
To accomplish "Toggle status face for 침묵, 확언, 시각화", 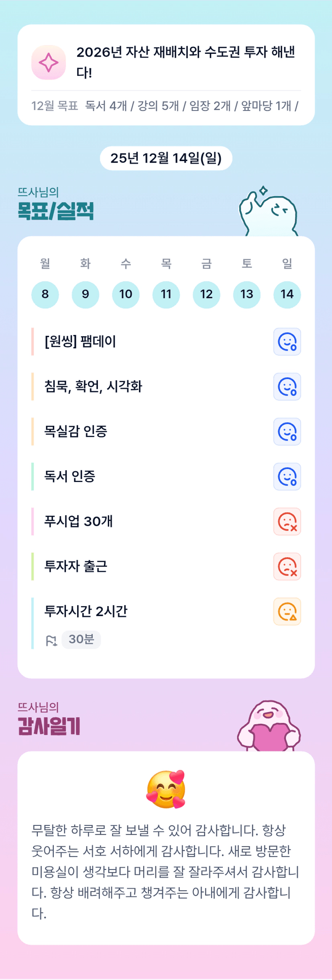I will [x=287, y=387].
